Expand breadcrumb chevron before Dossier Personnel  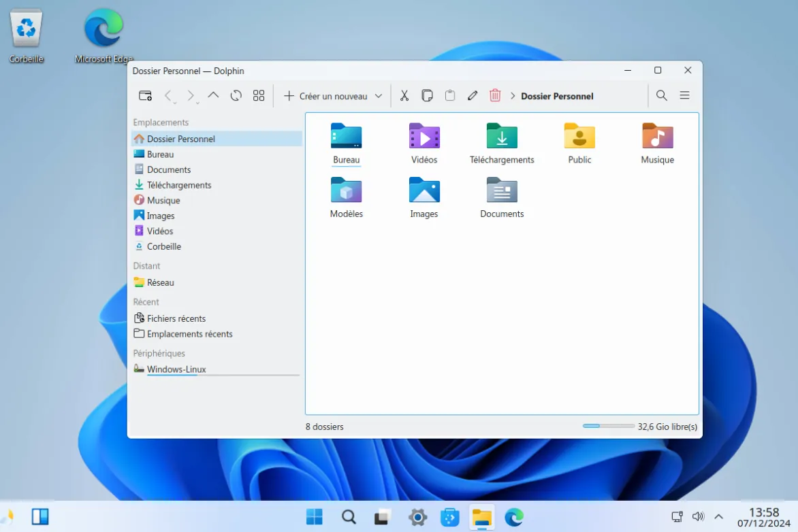pos(513,96)
